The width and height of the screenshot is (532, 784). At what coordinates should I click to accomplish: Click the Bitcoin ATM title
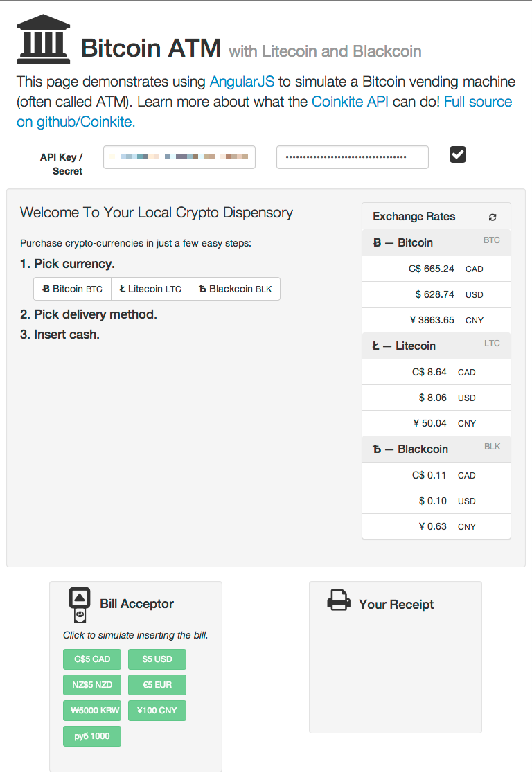[x=150, y=48]
